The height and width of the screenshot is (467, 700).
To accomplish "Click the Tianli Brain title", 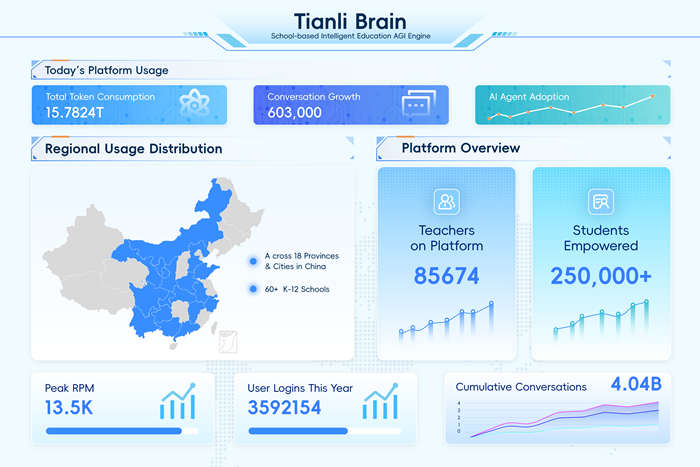I will coord(350,20).
